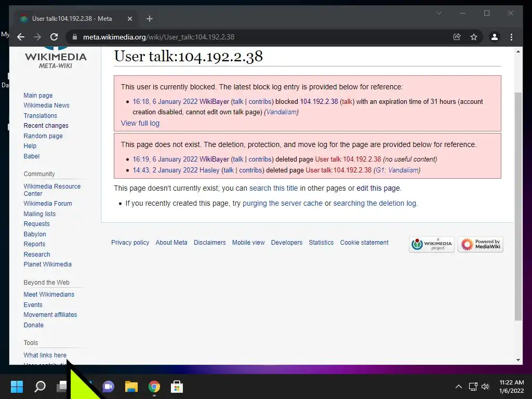Close the User talk:104.192.2.38 tab
532x399 pixels.
tap(129, 19)
